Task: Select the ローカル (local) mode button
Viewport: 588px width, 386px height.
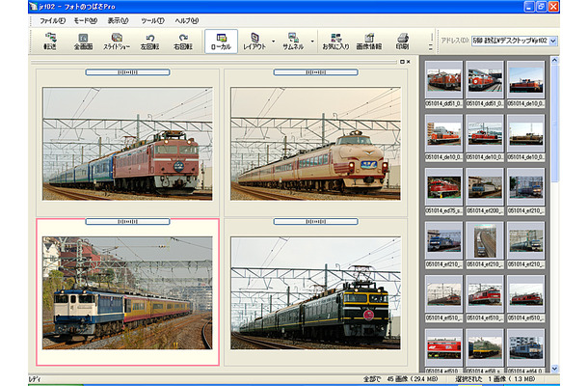Action: point(222,41)
